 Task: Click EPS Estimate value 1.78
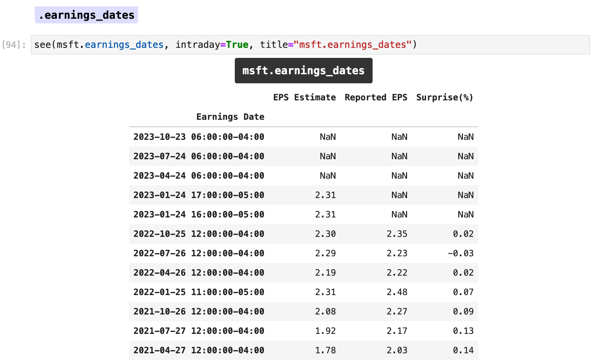325,350
